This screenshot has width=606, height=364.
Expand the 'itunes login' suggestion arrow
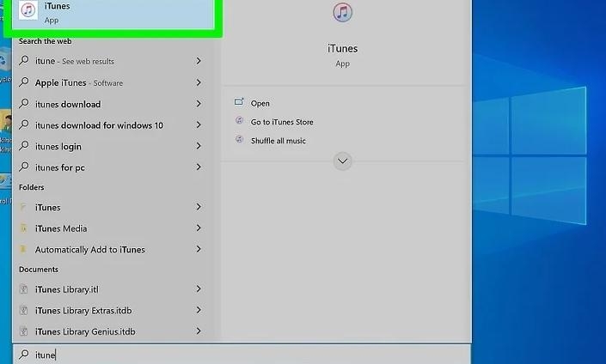199,146
